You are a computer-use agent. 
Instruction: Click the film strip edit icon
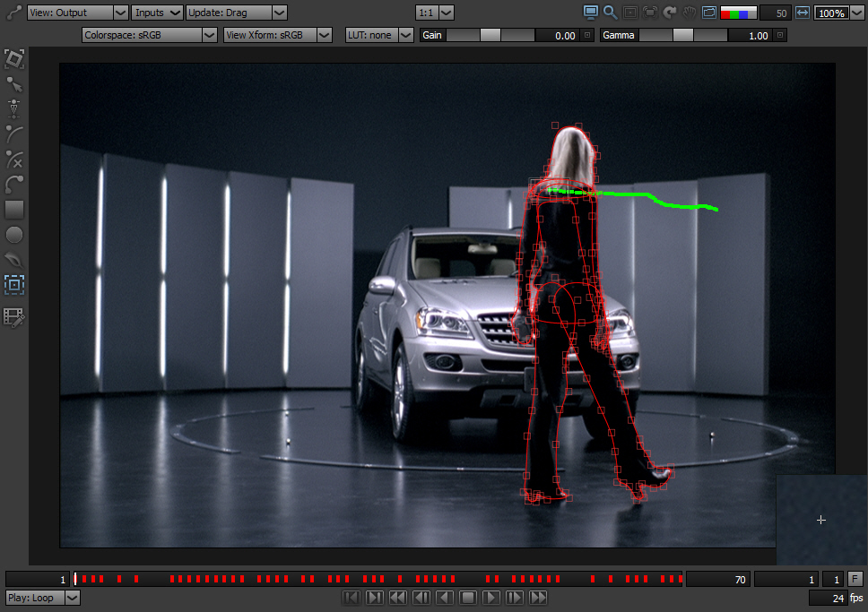pos(14,316)
